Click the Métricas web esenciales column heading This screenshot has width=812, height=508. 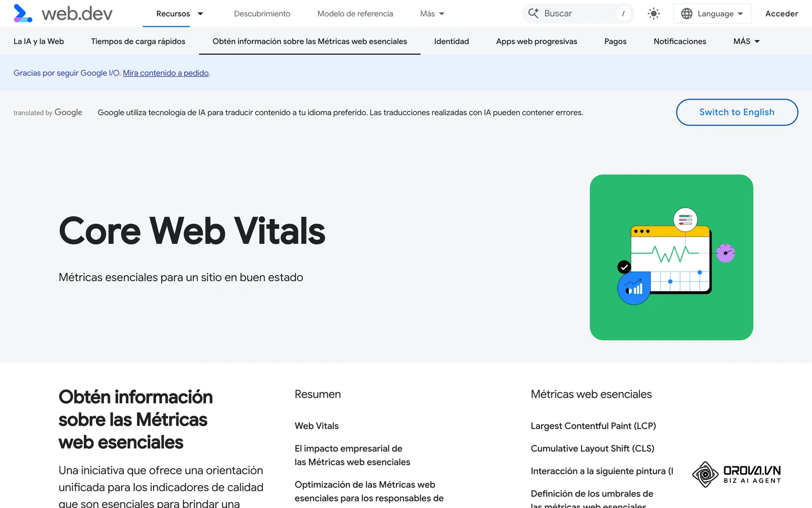591,394
